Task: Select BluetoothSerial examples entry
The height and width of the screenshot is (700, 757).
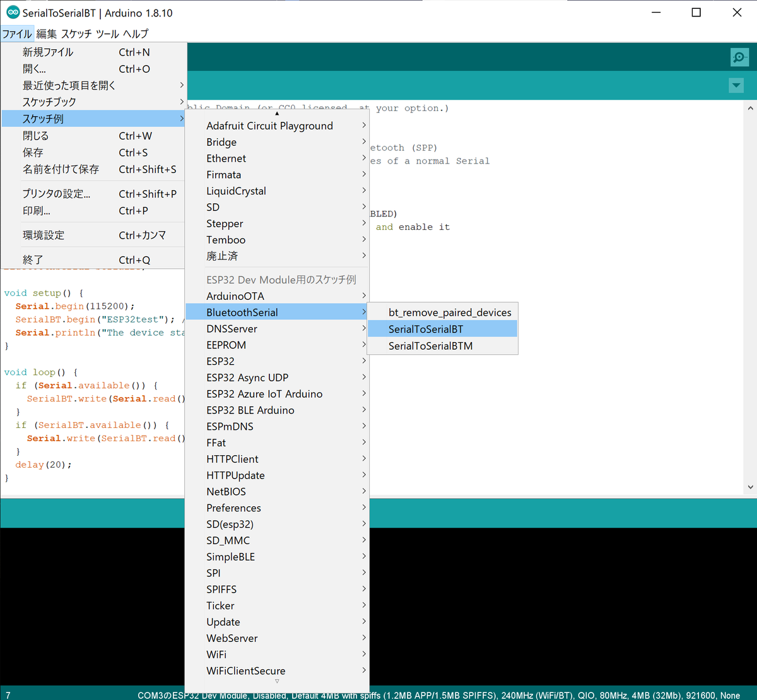Action: click(x=277, y=312)
